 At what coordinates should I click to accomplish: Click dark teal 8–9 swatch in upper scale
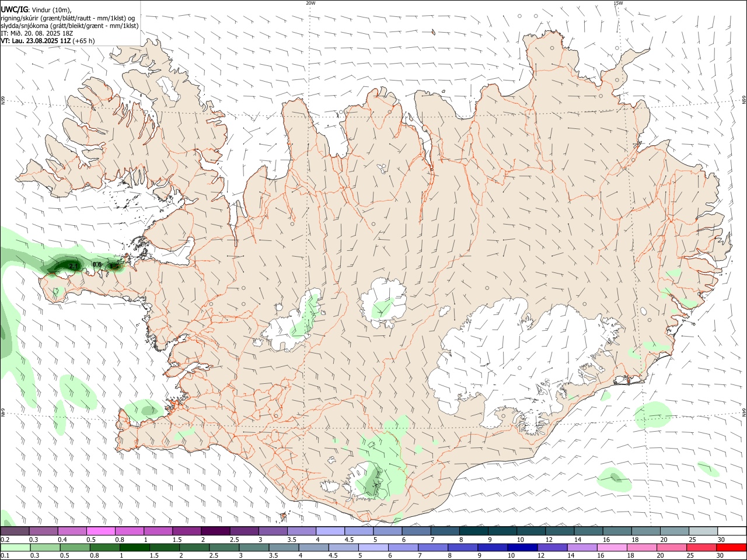click(x=474, y=531)
